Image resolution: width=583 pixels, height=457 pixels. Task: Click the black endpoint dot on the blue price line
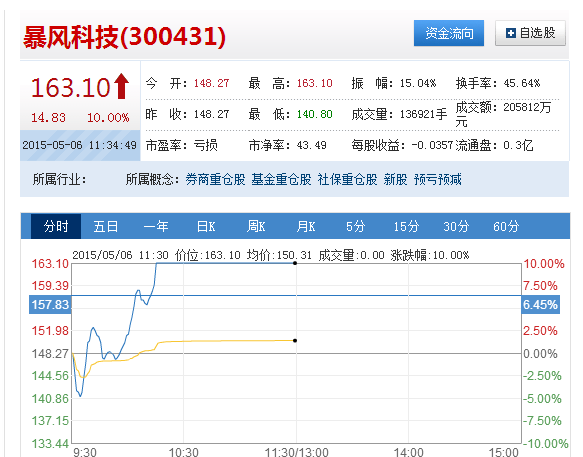tap(295, 263)
